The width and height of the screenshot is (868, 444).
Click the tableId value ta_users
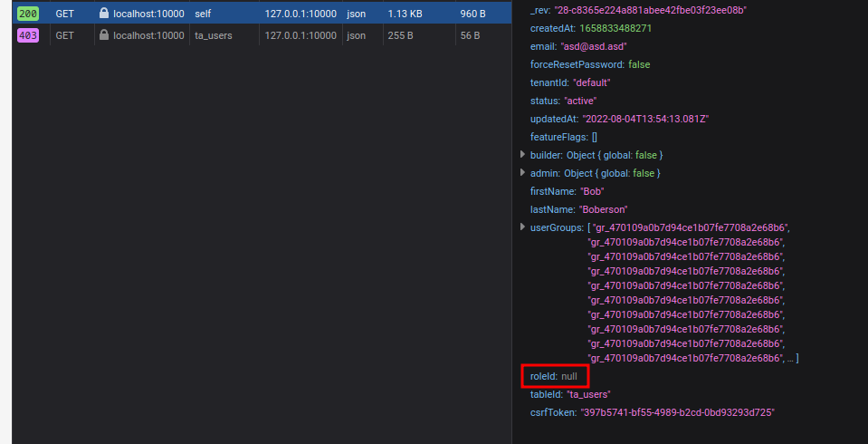point(588,395)
